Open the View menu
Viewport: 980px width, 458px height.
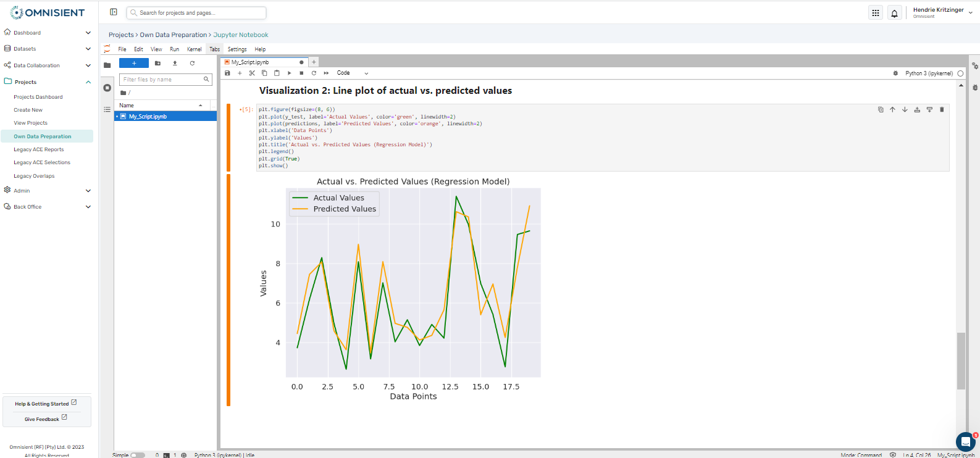click(x=156, y=49)
